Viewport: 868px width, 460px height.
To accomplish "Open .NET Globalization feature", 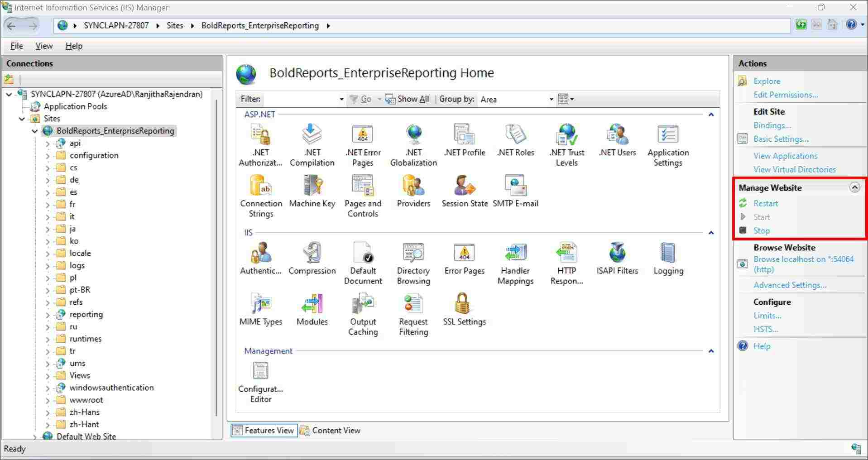I will (413, 145).
